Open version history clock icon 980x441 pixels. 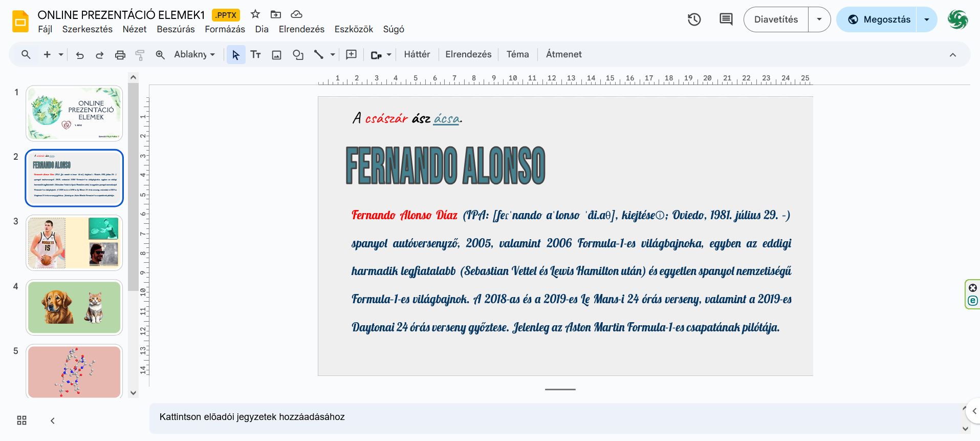694,19
